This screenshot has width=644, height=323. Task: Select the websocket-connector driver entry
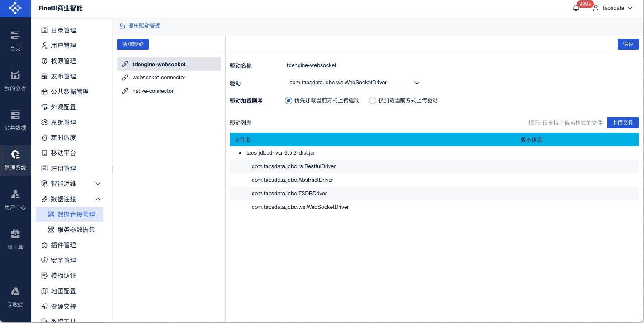[159, 78]
